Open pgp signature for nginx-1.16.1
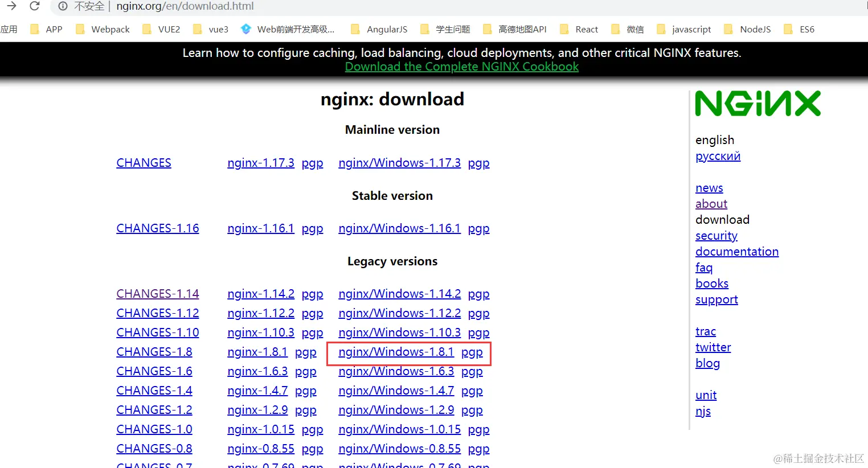This screenshot has width=868, height=468. 313,229
